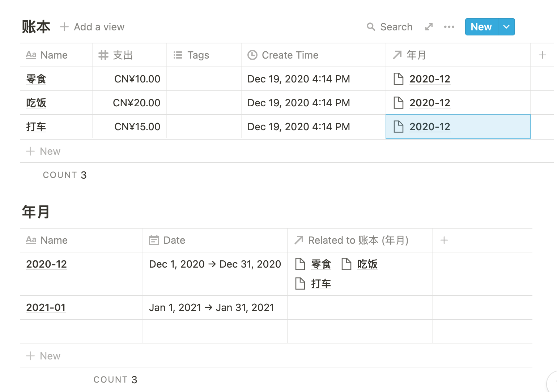Open the Tags column header menu
This screenshot has width=557, height=392.
[x=198, y=55]
